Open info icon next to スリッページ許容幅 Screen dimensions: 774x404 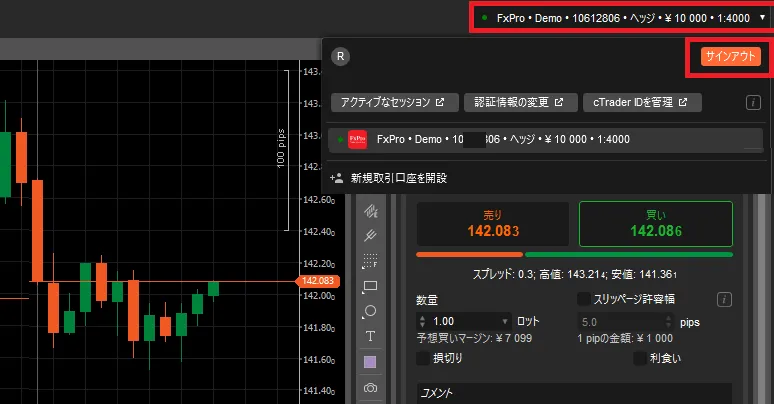(x=724, y=299)
